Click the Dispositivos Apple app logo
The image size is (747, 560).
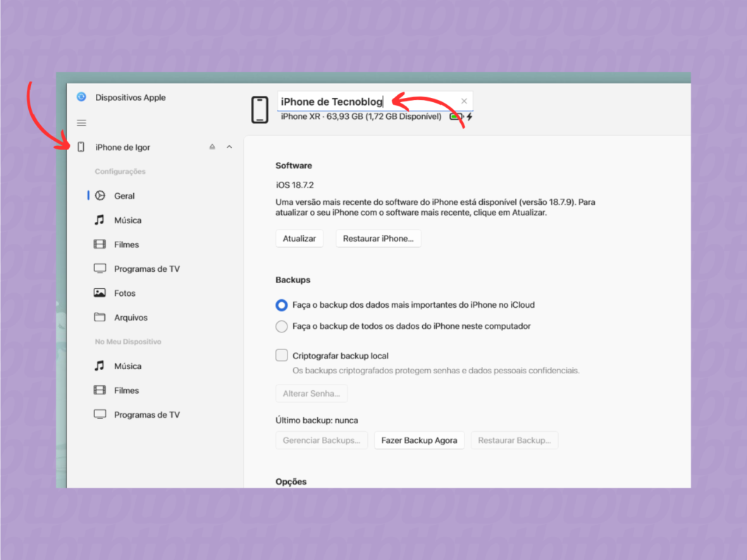[82, 97]
